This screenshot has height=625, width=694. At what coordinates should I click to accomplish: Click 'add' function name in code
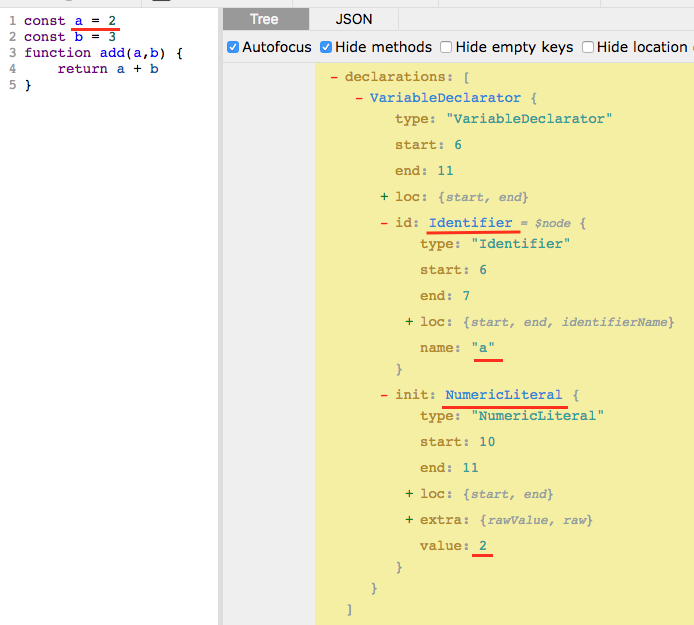coord(112,53)
